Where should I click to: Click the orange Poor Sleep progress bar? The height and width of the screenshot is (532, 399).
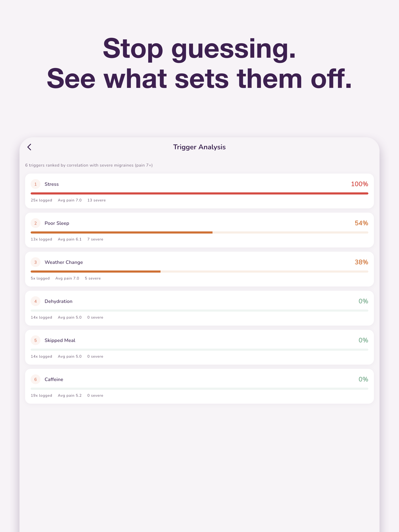point(122,233)
